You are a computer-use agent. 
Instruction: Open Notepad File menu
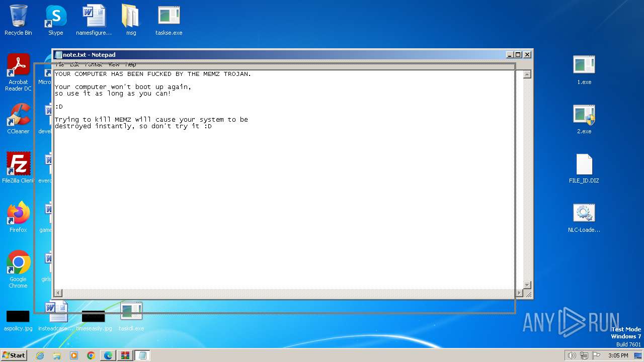pos(60,64)
